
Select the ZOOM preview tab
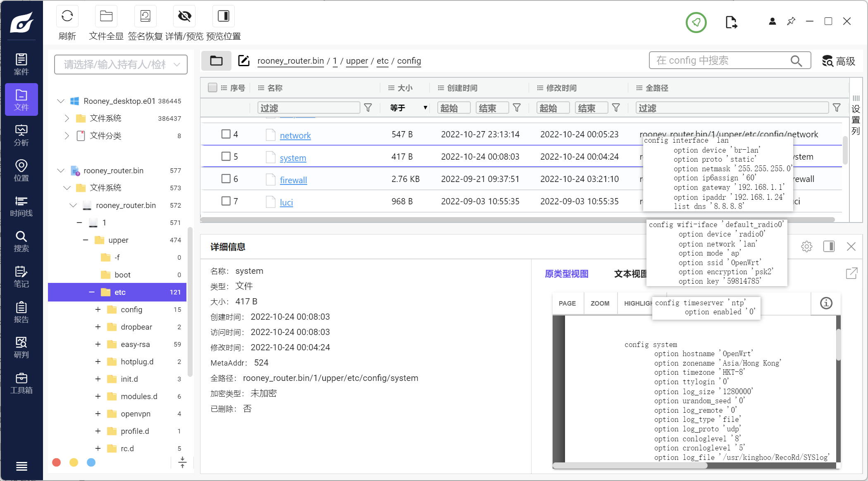coord(600,303)
